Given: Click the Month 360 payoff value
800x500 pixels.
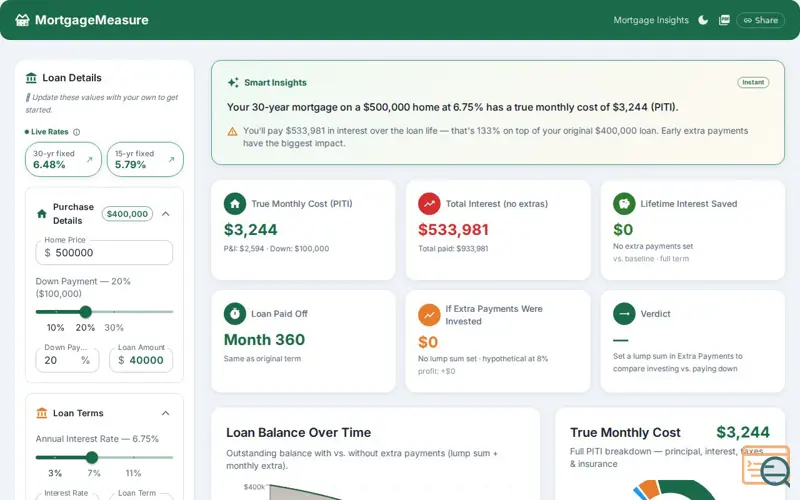Looking at the screenshot, I should tap(264, 339).
